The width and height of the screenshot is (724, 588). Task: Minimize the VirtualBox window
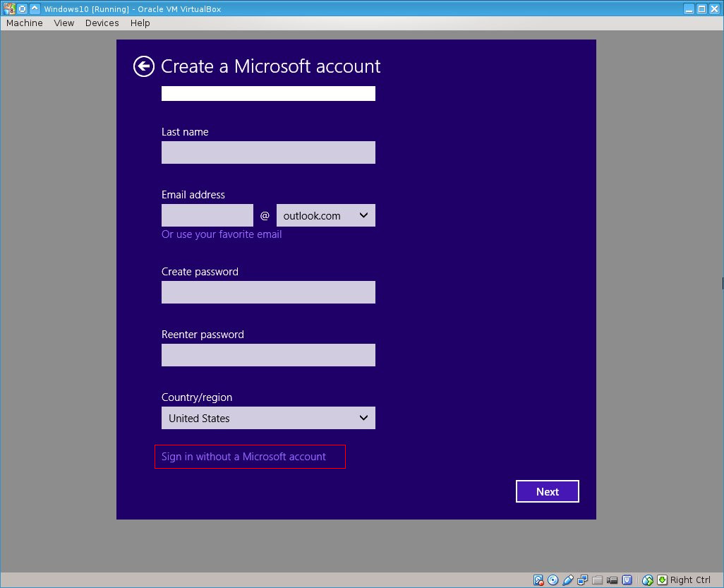pyautogui.click(x=689, y=8)
